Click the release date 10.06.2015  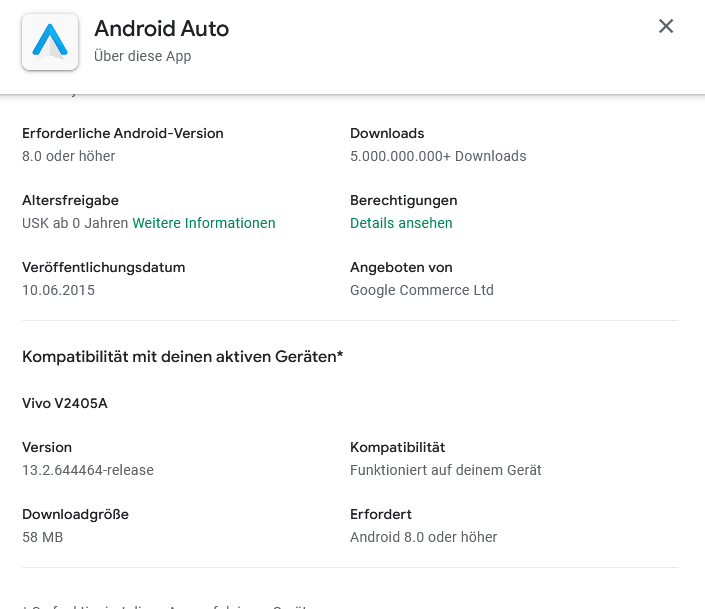[58, 290]
